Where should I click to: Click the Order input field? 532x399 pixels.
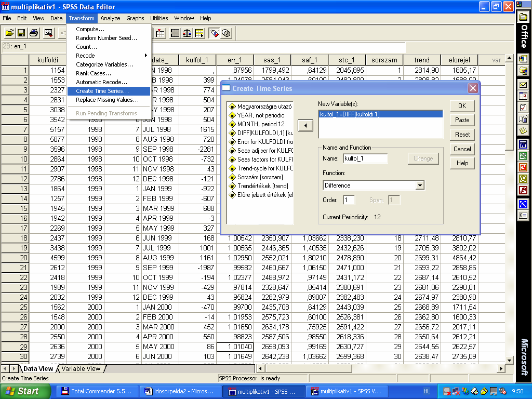[349, 200]
